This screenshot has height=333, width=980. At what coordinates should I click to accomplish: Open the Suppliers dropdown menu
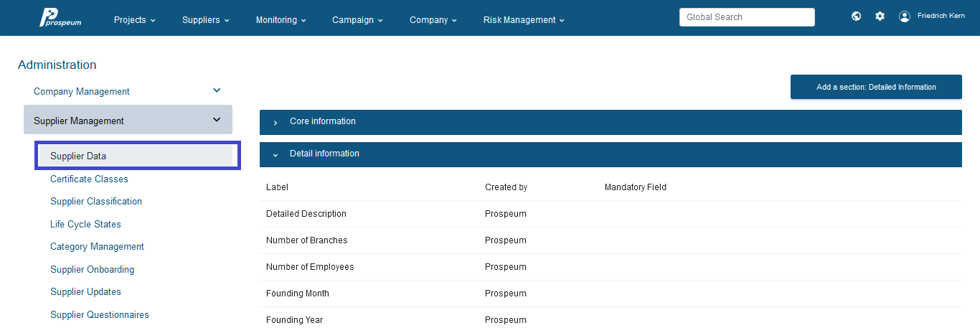point(206,20)
